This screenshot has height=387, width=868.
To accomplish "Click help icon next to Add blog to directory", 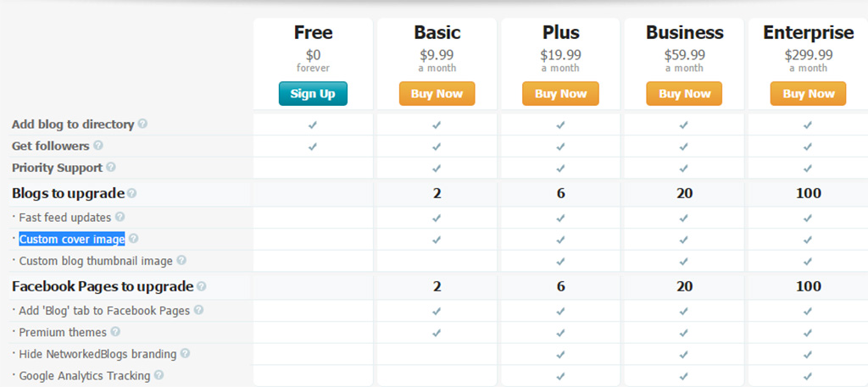I will 142,124.
